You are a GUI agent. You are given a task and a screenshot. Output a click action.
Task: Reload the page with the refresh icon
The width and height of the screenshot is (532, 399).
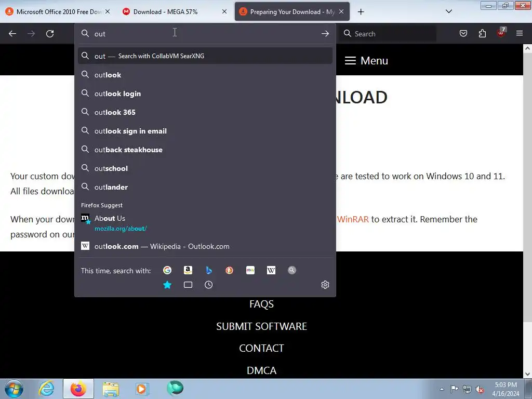click(50, 34)
